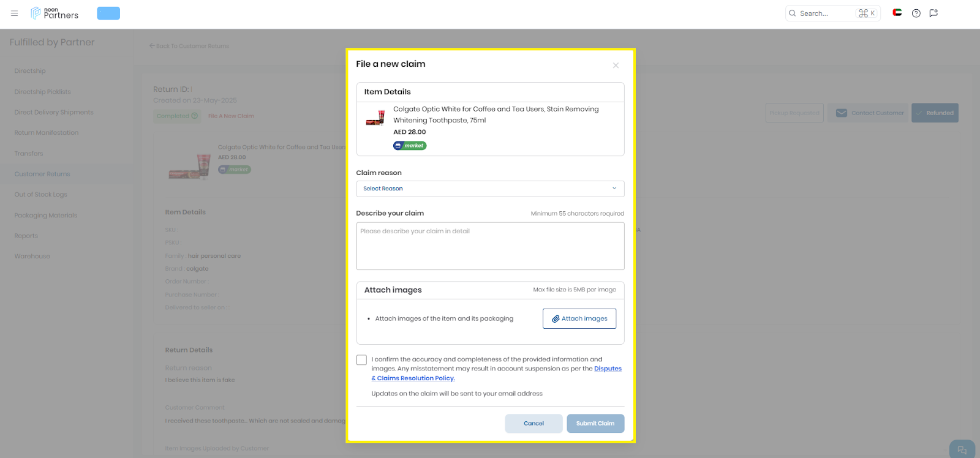Viewport: 980px width, 458px height.
Task: Open the feedback flag icon
Action: click(933, 13)
